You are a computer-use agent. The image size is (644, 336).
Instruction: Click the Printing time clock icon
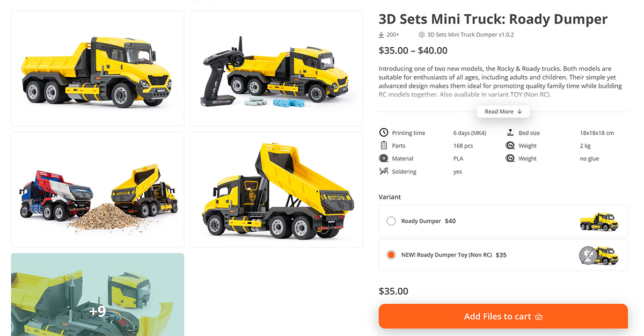(x=384, y=133)
